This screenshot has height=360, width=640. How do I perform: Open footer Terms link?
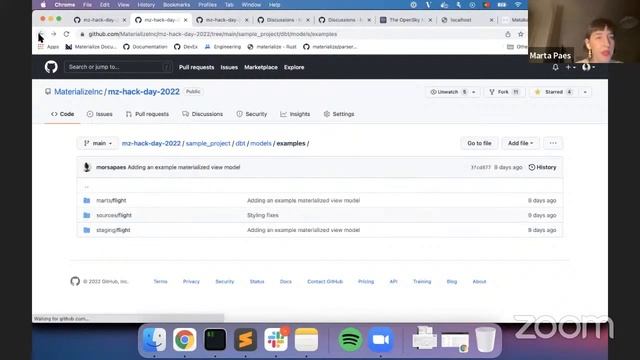(160, 282)
